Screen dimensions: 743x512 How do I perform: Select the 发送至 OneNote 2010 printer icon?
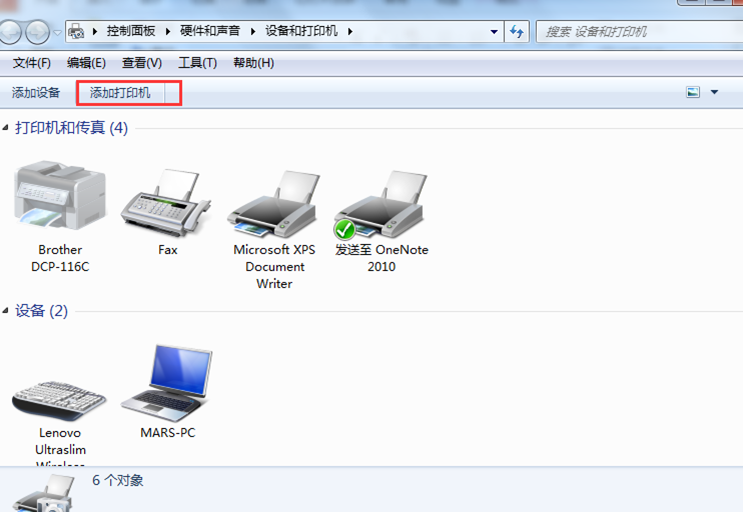(x=381, y=204)
